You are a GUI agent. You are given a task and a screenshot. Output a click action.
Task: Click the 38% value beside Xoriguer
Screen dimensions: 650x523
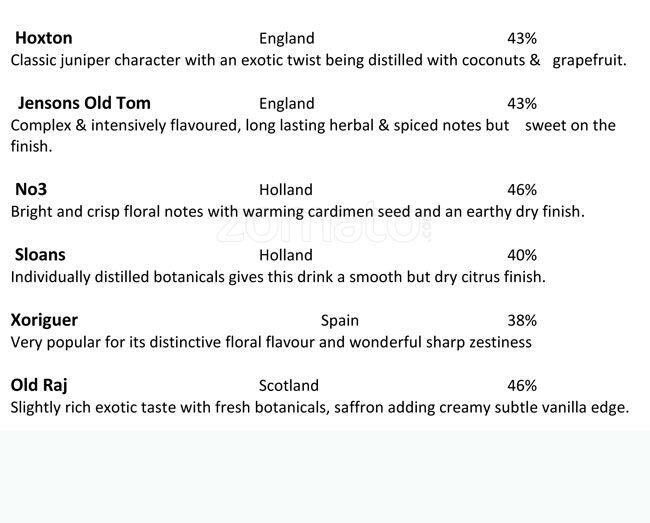[x=522, y=321]
